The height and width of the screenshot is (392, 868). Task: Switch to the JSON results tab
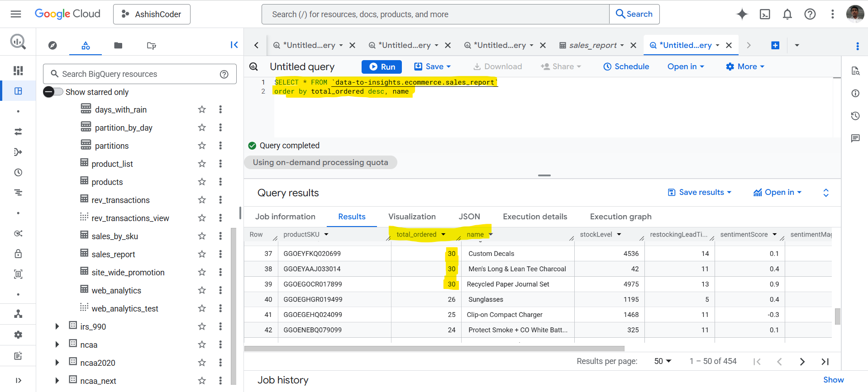(x=469, y=217)
